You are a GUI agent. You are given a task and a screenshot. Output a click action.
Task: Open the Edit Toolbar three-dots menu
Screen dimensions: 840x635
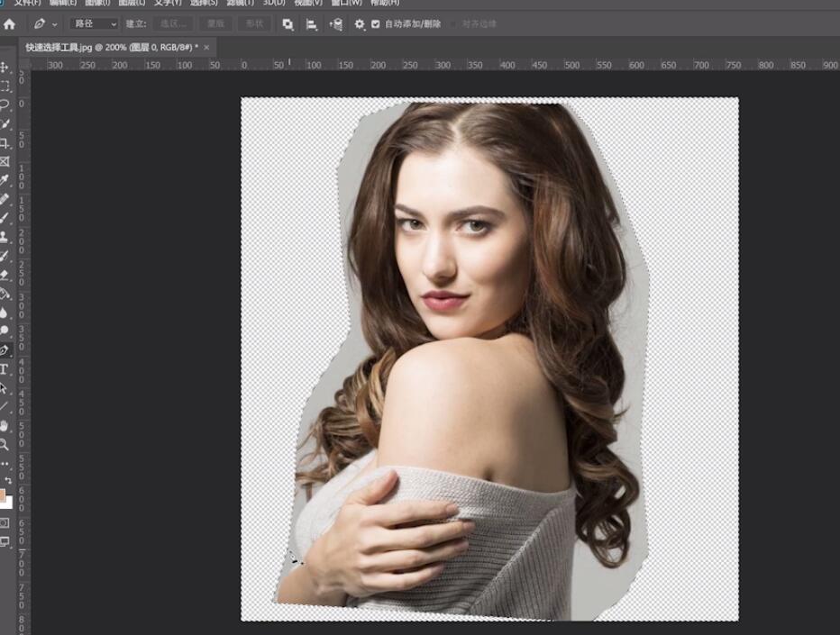[x=5, y=463]
